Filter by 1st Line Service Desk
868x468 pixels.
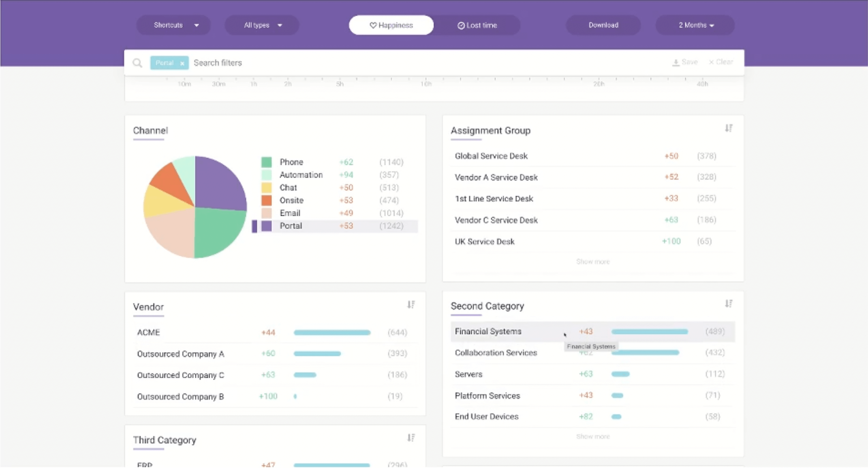pyautogui.click(x=593, y=198)
